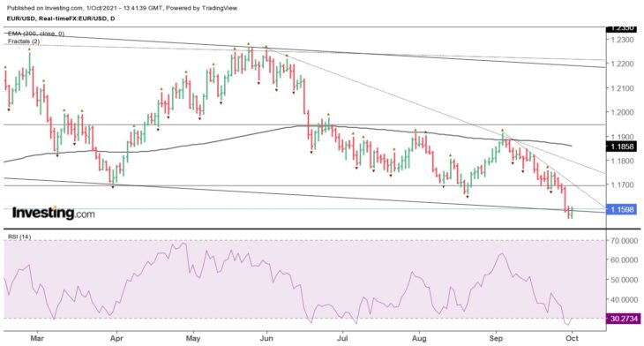Click the Oct label on time axis

573,338
